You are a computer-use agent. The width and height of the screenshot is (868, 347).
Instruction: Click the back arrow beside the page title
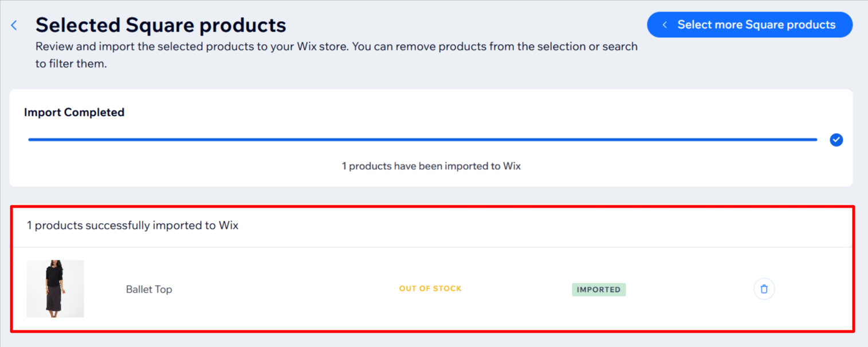pos(14,25)
